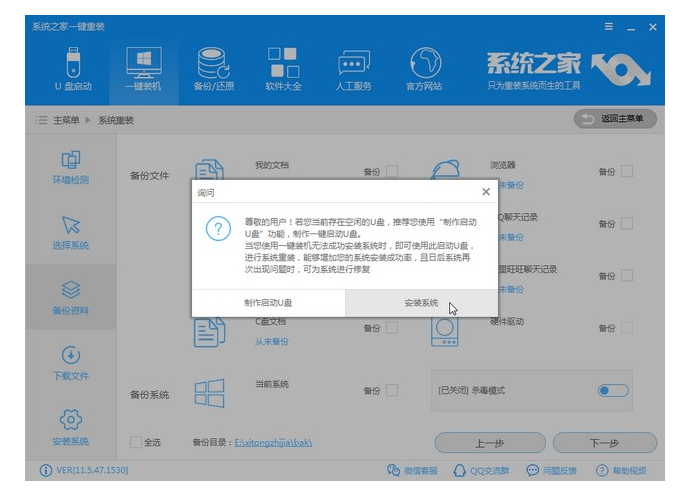Open 帮助视频 in the status bar
This screenshot has height=496, width=694.
622,471
